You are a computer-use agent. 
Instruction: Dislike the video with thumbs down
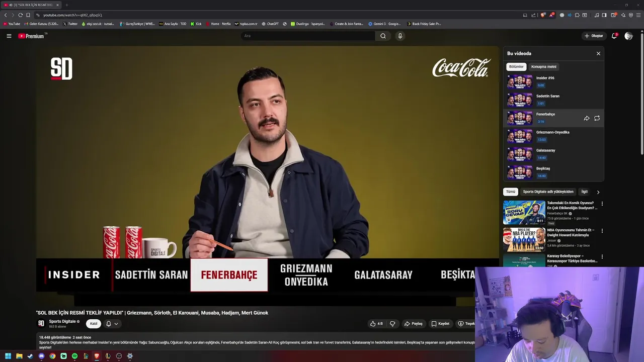pyautogui.click(x=392, y=324)
